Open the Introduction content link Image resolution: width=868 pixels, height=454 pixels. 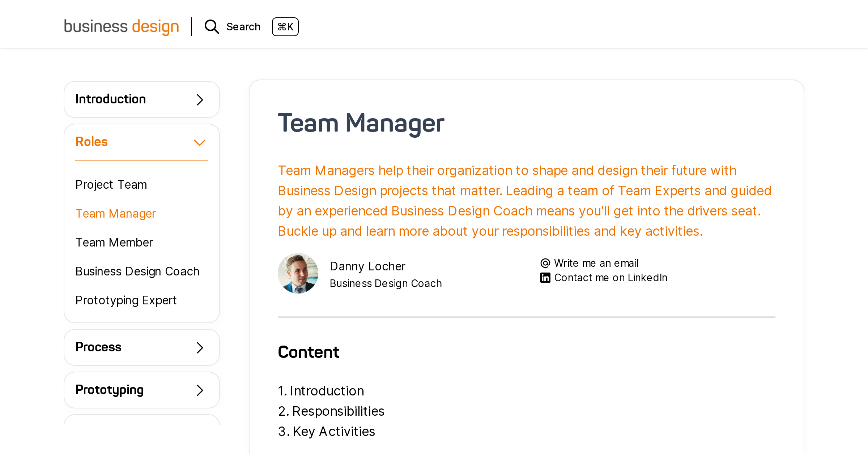pyautogui.click(x=327, y=391)
